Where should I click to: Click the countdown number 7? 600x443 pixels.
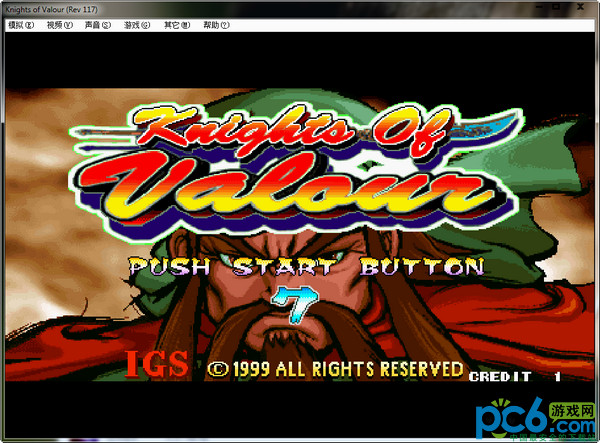pyautogui.click(x=295, y=305)
